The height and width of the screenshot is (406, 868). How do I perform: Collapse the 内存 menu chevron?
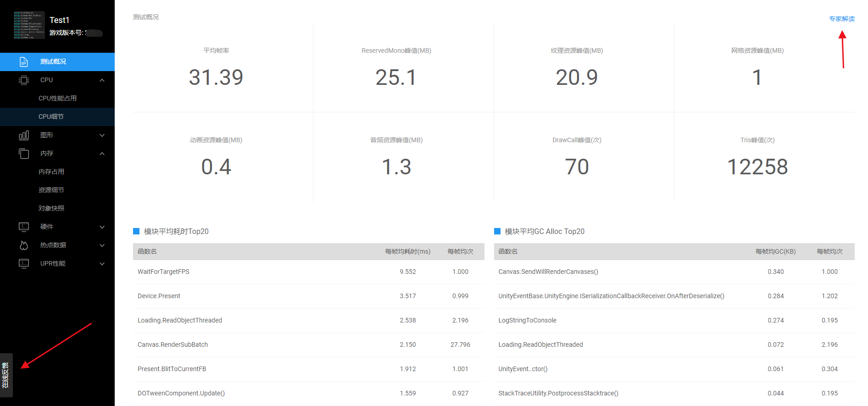102,154
